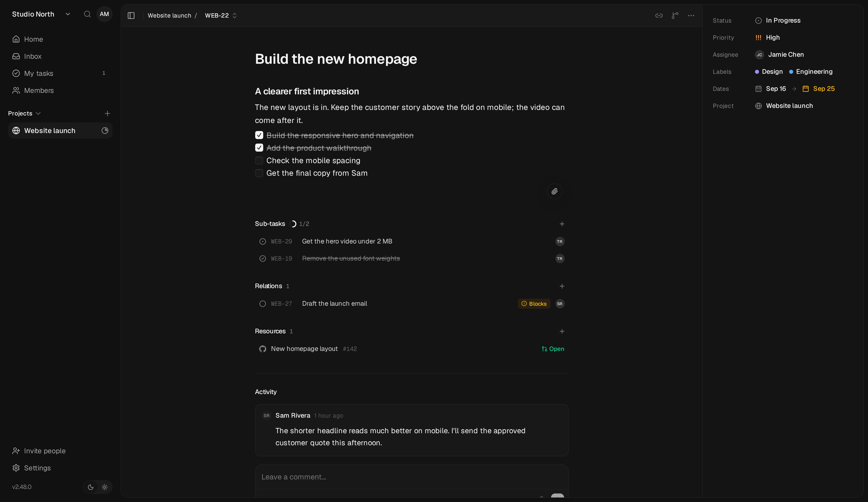Focus the Leave a comment field
The height and width of the screenshot is (502, 868).
pos(412,477)
